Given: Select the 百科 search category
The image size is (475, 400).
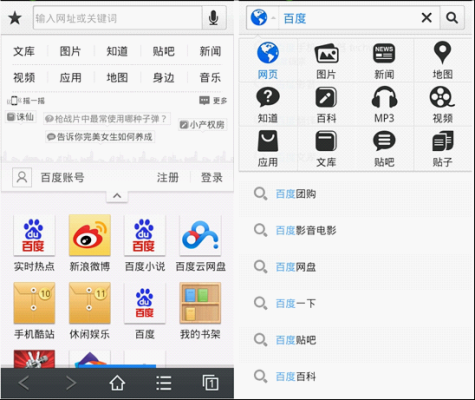Looking at the screenshot, I should point(326,105).
